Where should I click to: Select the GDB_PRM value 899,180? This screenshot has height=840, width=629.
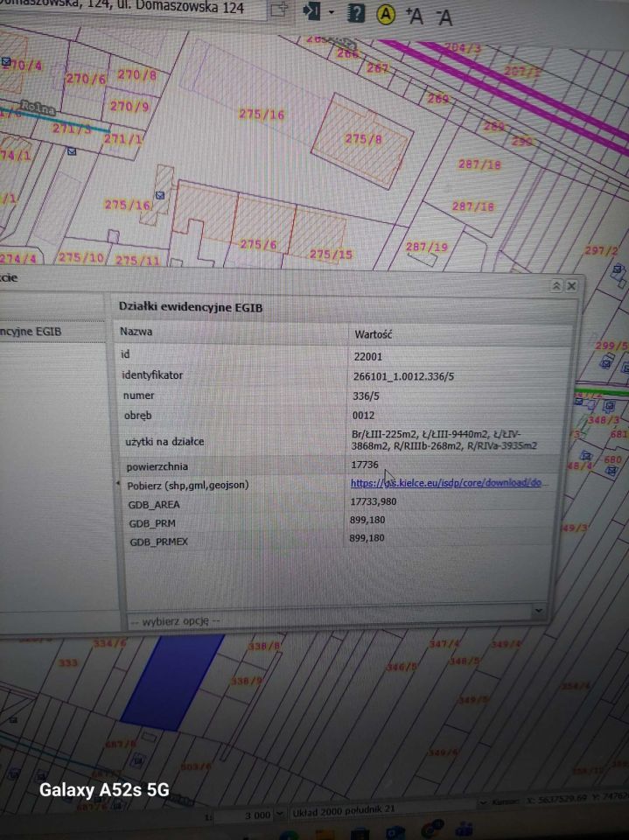pyautogui.click(x=367, y=520)
